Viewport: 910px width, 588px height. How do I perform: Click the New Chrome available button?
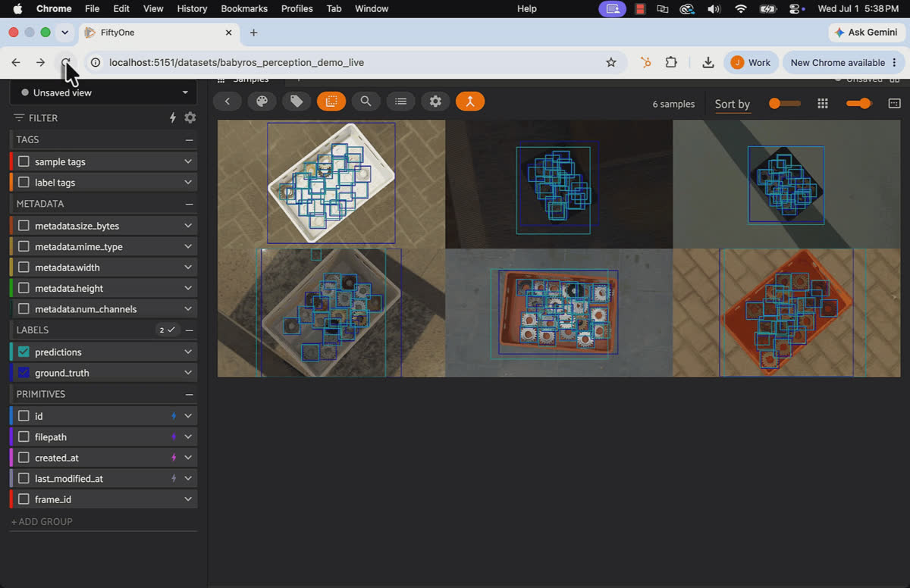(x=843, y=63)
